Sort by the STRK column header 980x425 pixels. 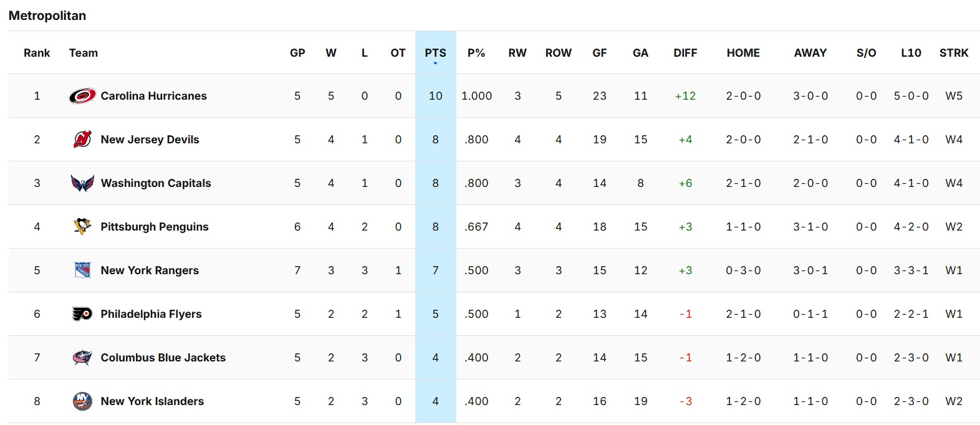(x=954, y=53)
